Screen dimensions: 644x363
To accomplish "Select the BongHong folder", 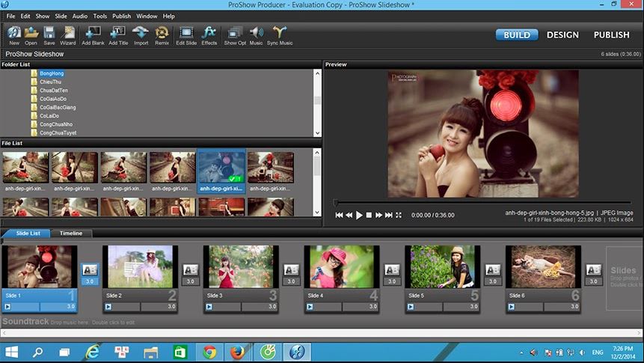I will 52,73.
